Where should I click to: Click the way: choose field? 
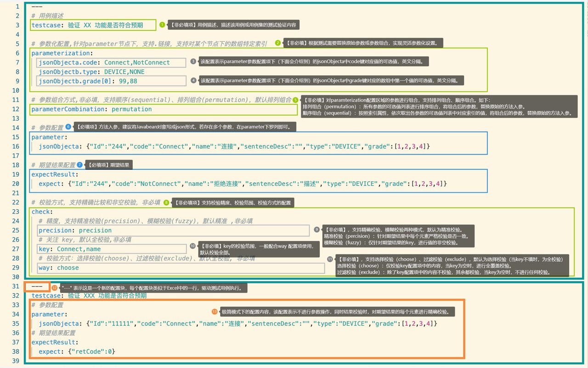[181, 268]
